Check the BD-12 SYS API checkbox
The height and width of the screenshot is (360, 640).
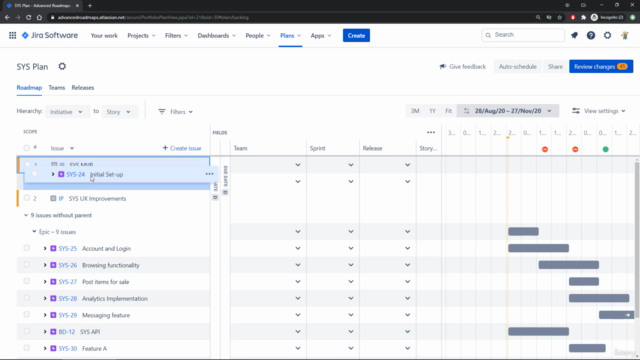(x=27, y=331)
